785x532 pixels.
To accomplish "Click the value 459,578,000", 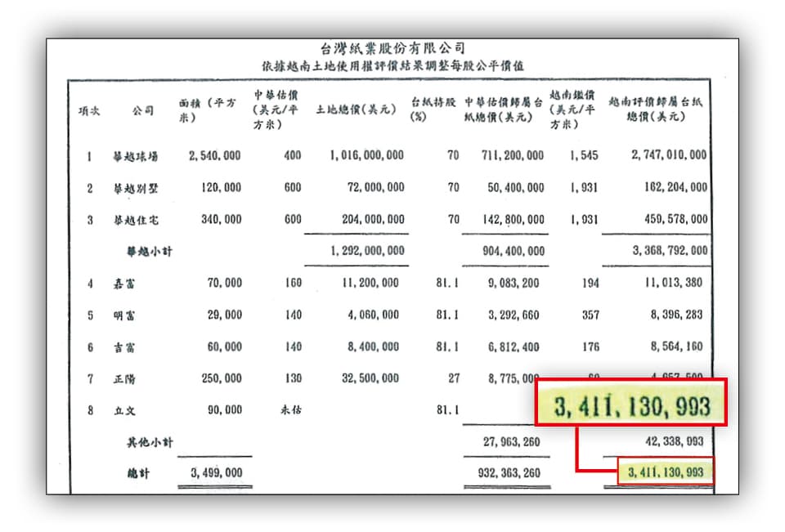I will pyautogui.click(x=676, y=219).
